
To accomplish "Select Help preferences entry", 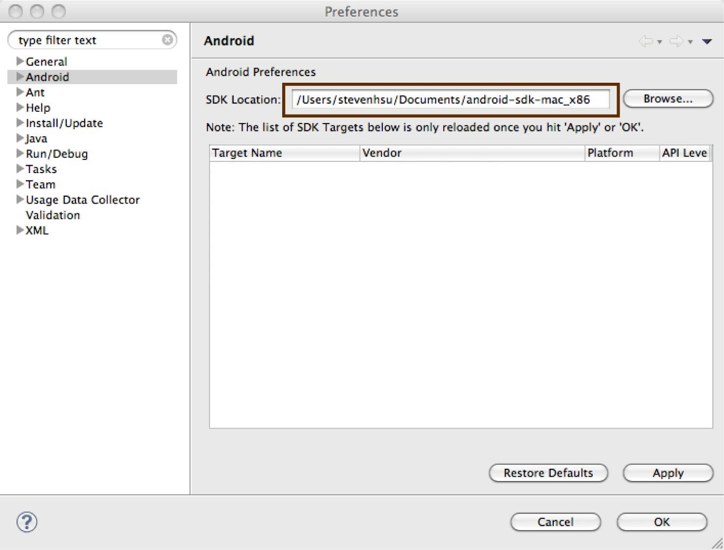I will pyautogui.click(x=38, y=108).
